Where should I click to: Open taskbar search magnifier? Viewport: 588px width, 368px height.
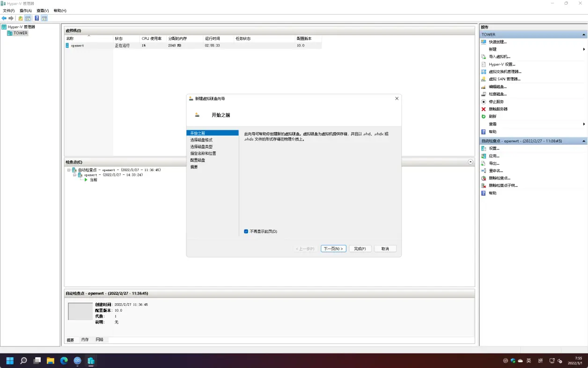coord(23,360)
